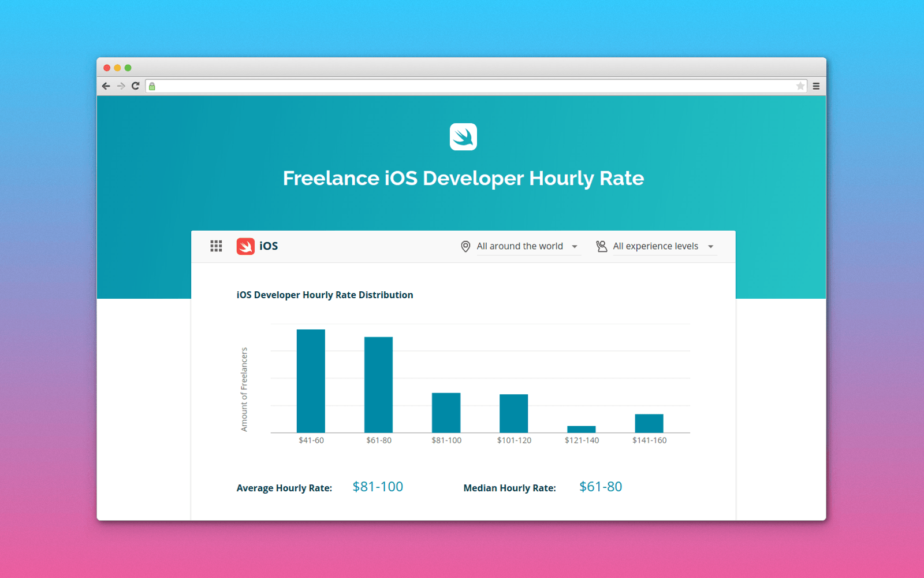Click the white Swift logo in header
924x578 pixels.
(463, 136)
